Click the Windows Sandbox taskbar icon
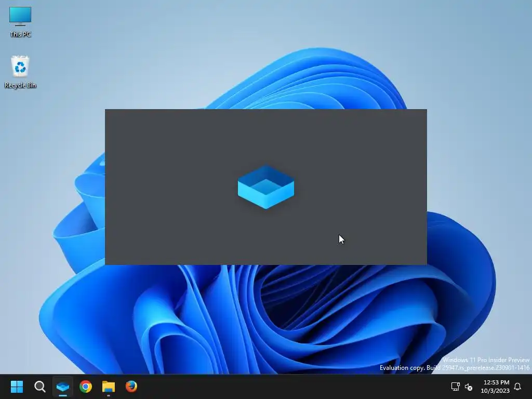 (x=63, y=387)
